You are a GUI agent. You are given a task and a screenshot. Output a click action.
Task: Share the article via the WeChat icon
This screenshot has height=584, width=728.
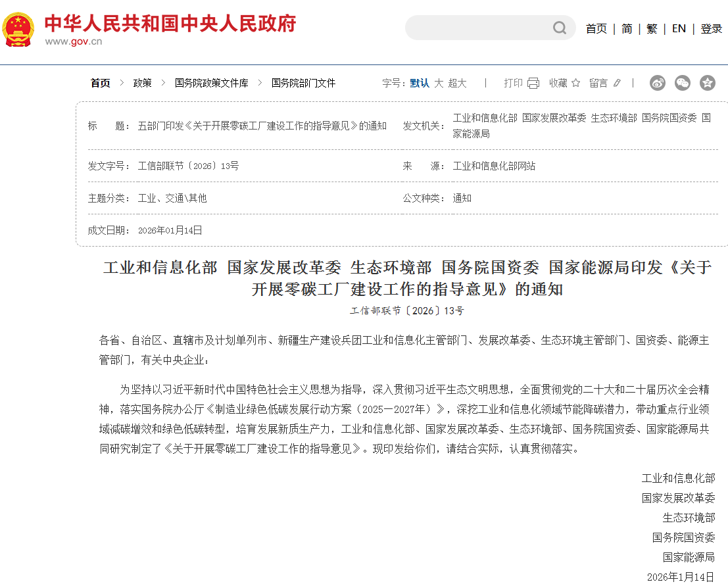(x=683, y=83)
